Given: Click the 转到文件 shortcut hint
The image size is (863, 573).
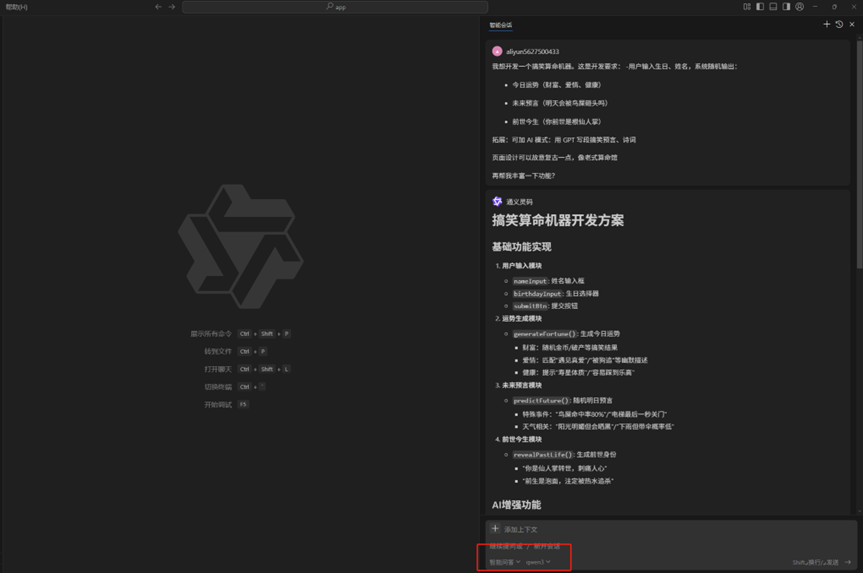Looking at the screenshot, I should coord(236,351).
